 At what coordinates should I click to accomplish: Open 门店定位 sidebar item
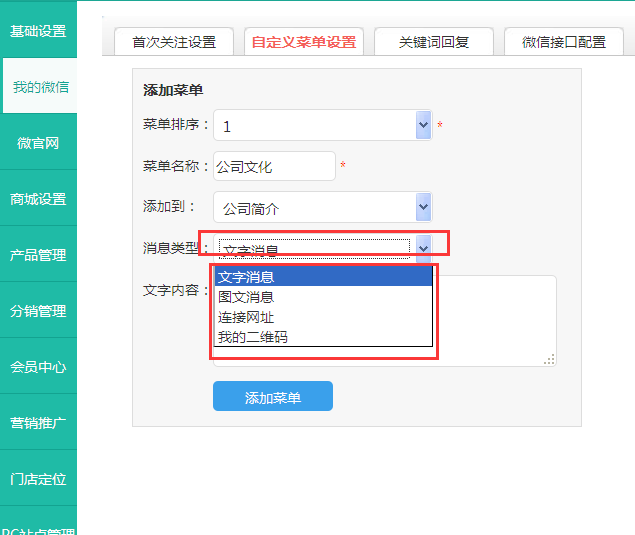[x=38, y=479]
